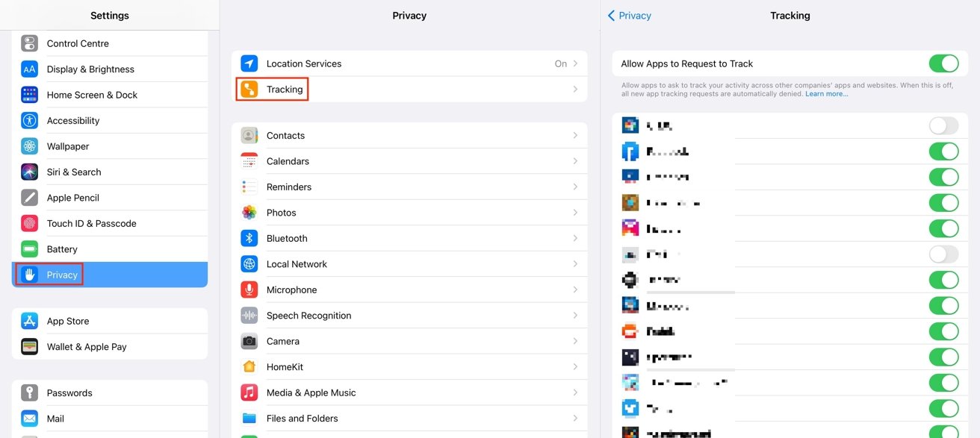Select the Contacts icon
Viewport: 980px width, 438px height.
point(249,136)
